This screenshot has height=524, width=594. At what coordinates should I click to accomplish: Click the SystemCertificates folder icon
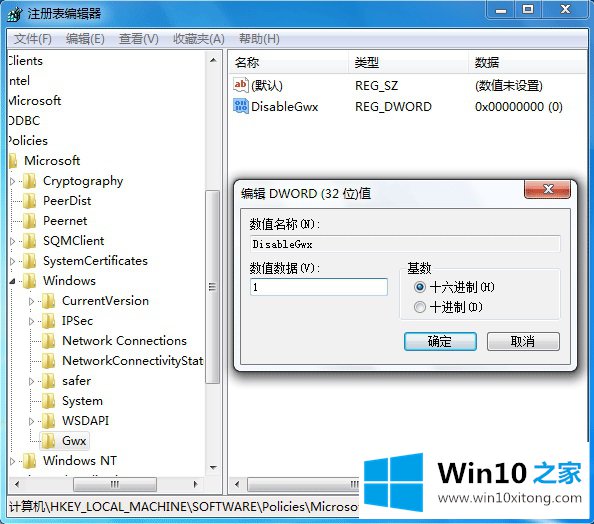(x=30, y=261)
